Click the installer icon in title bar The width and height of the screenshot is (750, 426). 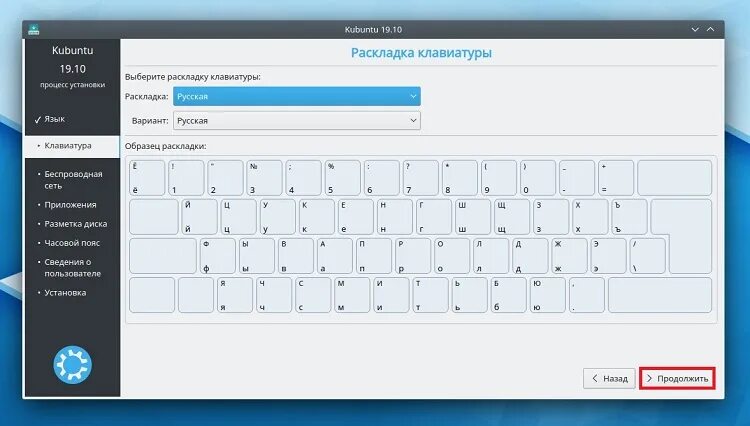(33, 29)
